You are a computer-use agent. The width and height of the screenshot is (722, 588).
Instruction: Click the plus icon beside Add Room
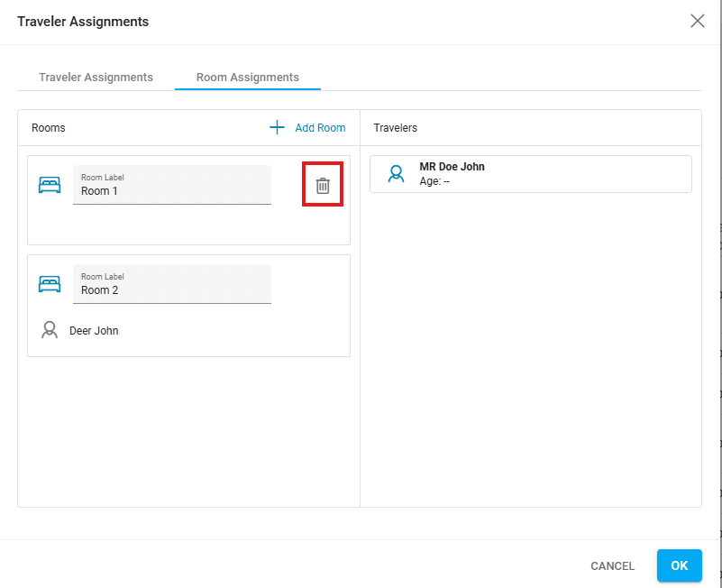278,128
